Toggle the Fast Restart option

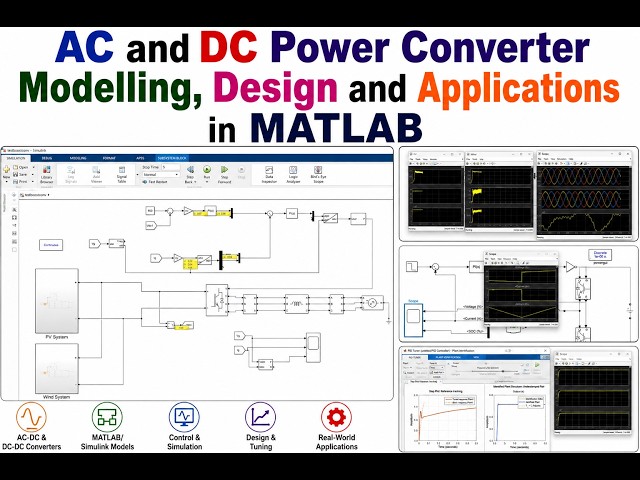(155, 182)
